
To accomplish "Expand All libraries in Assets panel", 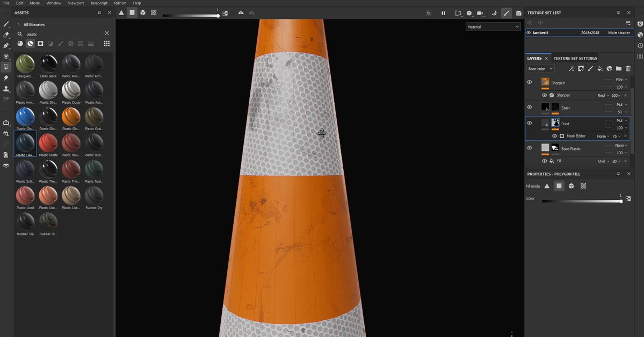I will pyautogui.click(x=18, y=25).
